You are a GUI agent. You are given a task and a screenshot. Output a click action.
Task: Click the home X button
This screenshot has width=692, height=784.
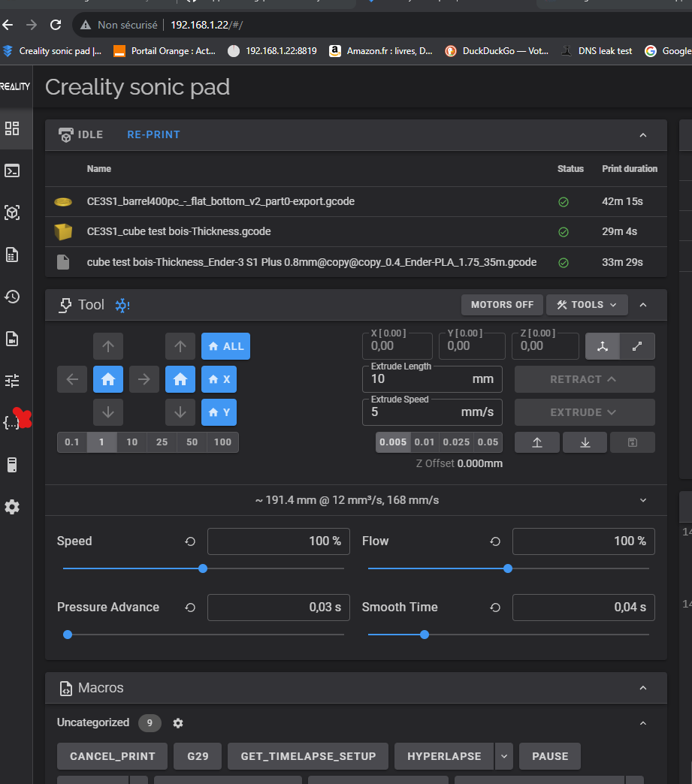pyautogui.click(x=219, y=379)
